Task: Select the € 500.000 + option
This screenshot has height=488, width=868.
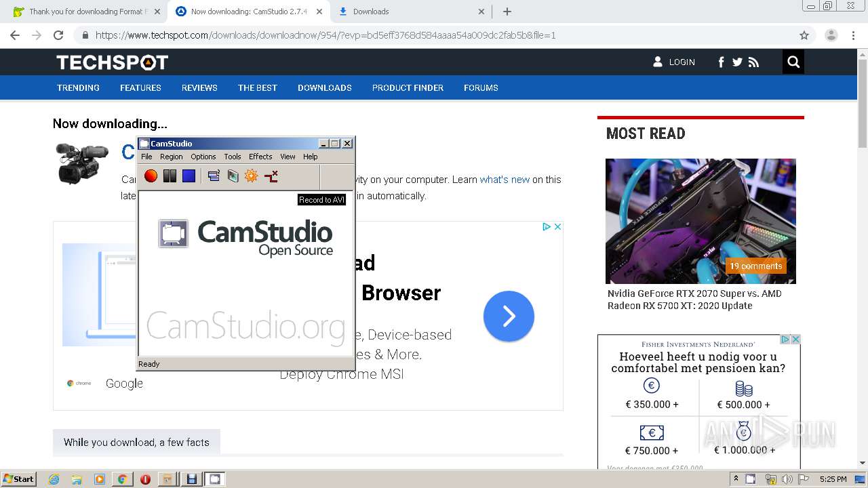Action: 744,395
